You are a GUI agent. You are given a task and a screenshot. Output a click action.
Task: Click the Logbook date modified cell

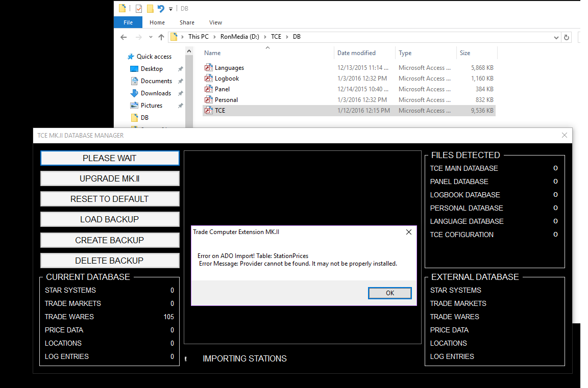tap(362, 79)
